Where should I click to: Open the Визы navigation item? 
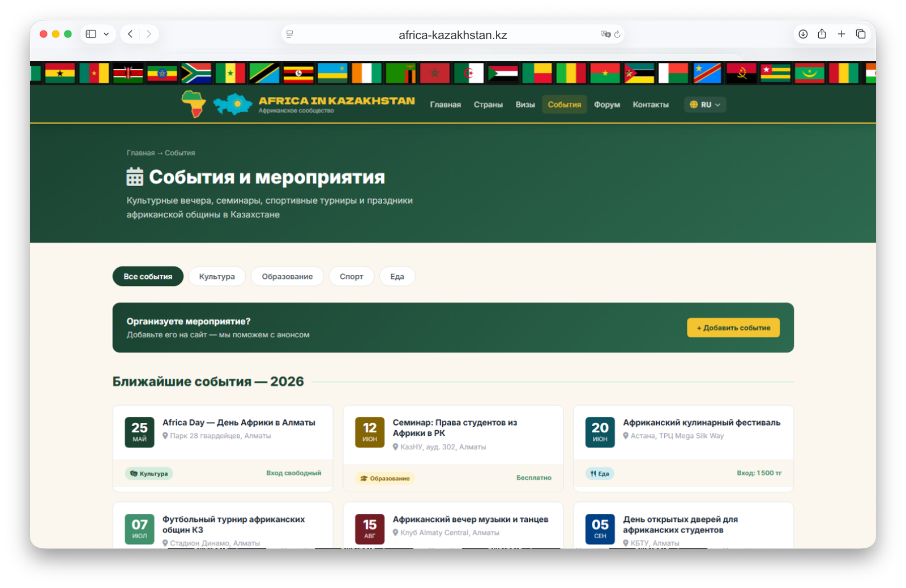(x=525, y=105)
